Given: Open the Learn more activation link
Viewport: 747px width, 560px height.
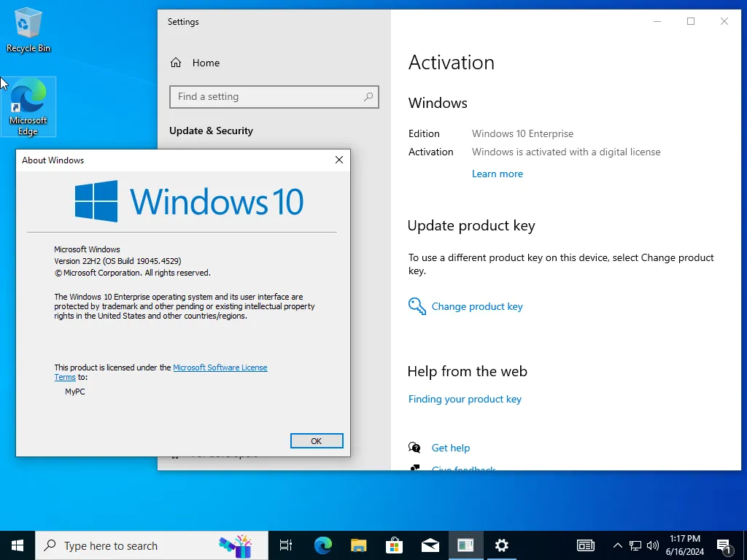Looking at the screenshot, I should [497, 174].
